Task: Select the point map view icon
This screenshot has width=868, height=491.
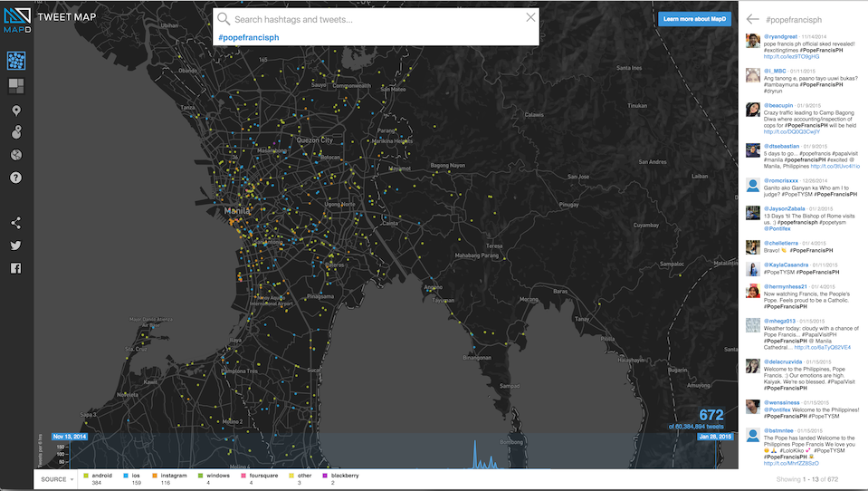Action: (16, 61)
